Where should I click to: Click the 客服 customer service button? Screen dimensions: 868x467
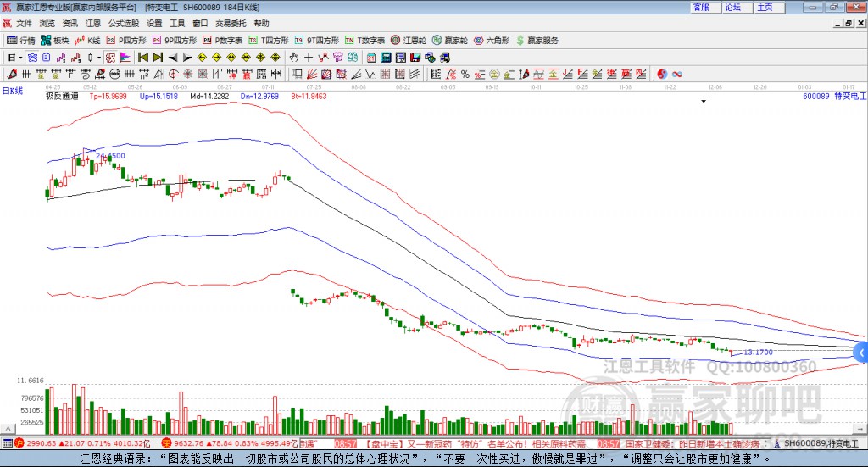[x=701, y=7]
